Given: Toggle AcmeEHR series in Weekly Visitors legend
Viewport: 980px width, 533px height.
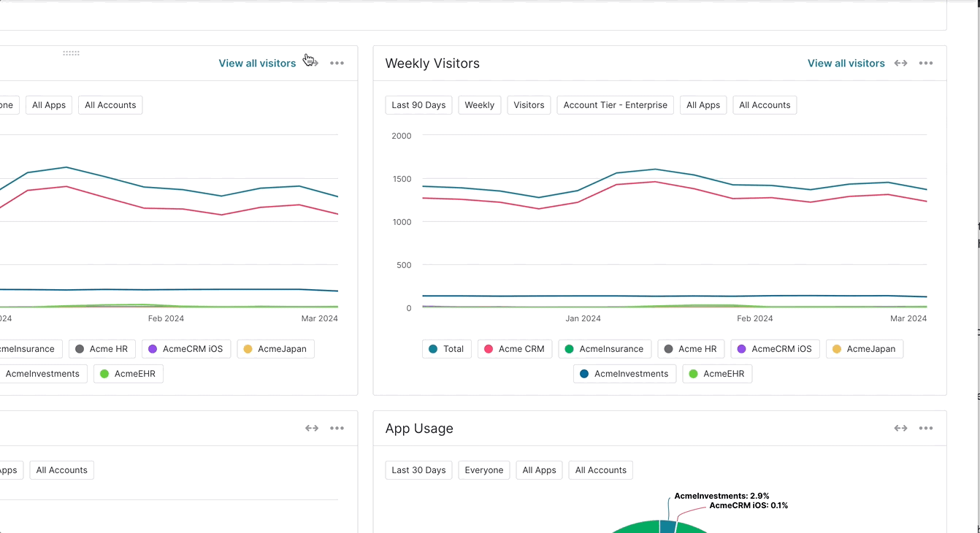Looking at the screenshot, I should point(717,374).
